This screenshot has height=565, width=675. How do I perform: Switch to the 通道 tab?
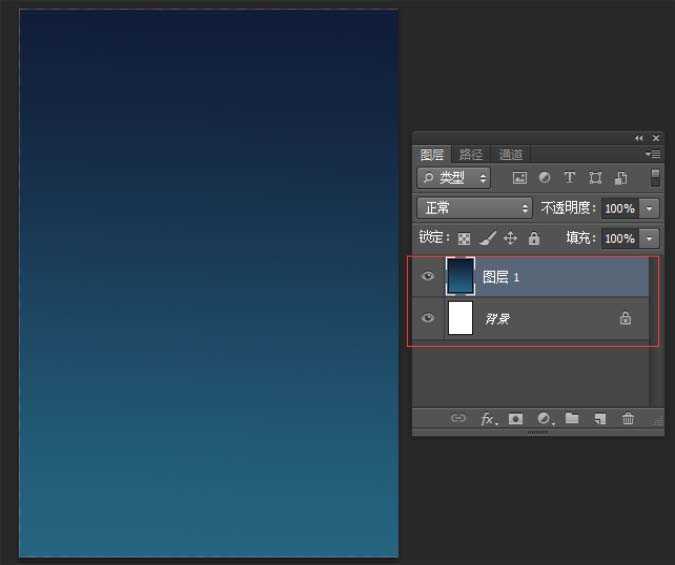tap(511, 154)
